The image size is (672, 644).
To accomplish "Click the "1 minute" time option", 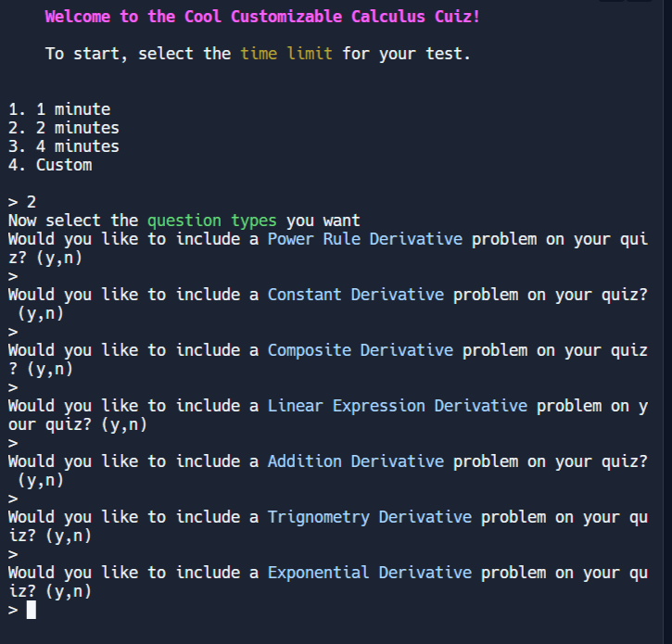I will click(x=59, y=109).
